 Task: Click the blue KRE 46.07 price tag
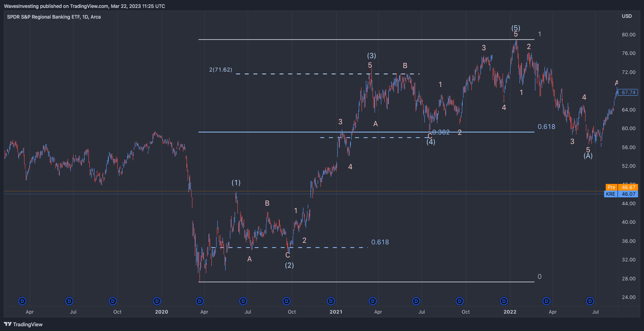[x=621, y=194]
